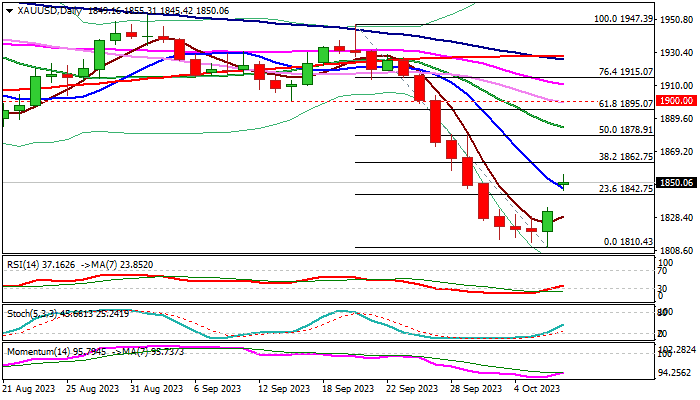Select the 38.2 1862.75 retracement label
700x400 pixels.
click(623, 156)
